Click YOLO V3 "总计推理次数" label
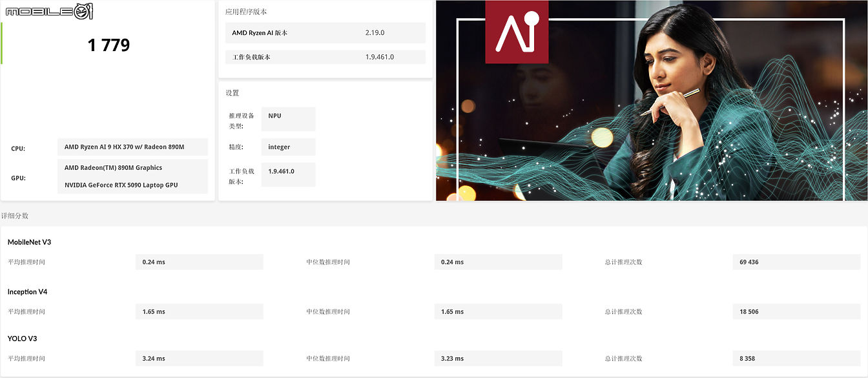 [624, 359]
